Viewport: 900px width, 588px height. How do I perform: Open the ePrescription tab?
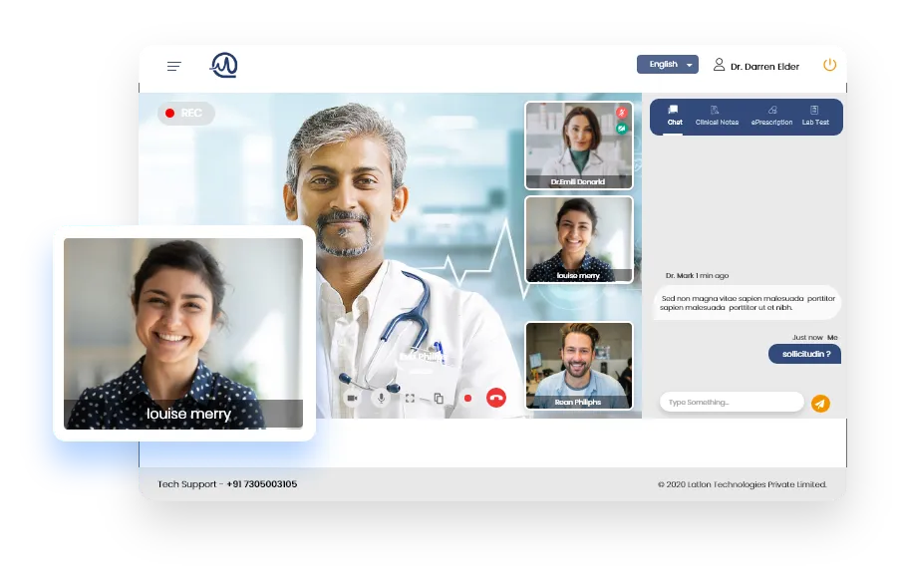point(771,117)
